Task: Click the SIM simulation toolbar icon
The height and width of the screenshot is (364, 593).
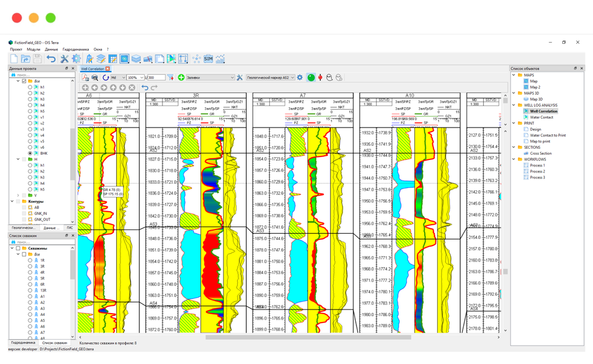Action: [x=208, y=59]
